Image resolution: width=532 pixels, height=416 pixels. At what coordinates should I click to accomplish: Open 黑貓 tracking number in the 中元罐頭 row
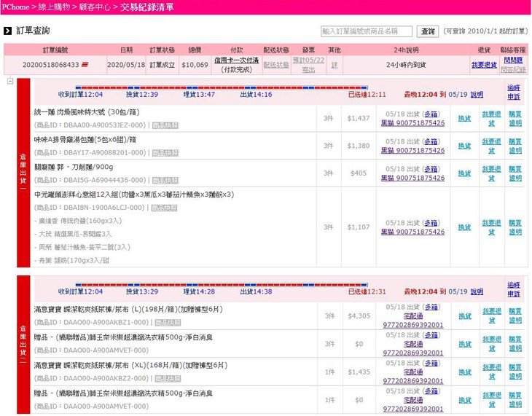click(412, 232)
